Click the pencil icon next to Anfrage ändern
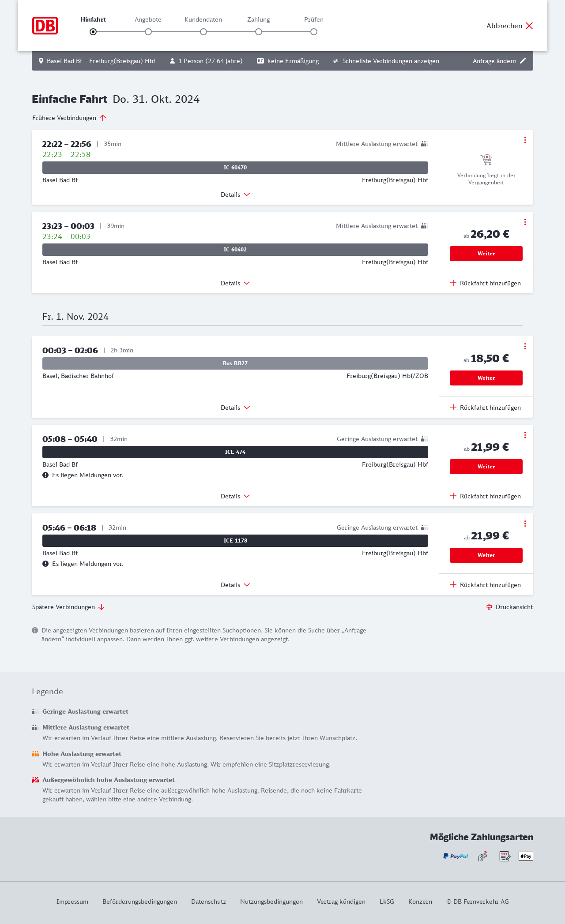Image resolution: width=565 pixels, height=924 pixels. [x=523, y=61]
